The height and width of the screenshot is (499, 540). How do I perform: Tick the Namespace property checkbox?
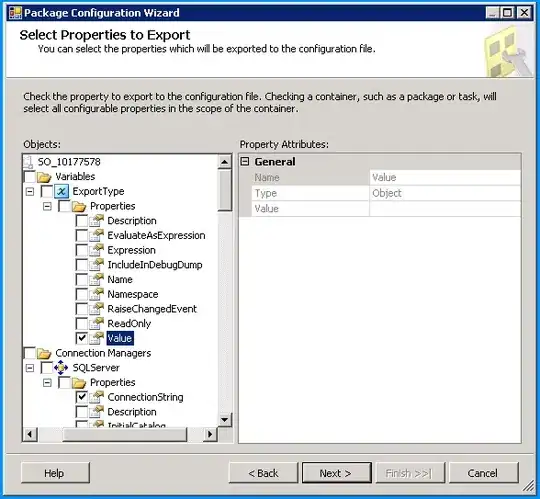(x=82, y=294)
